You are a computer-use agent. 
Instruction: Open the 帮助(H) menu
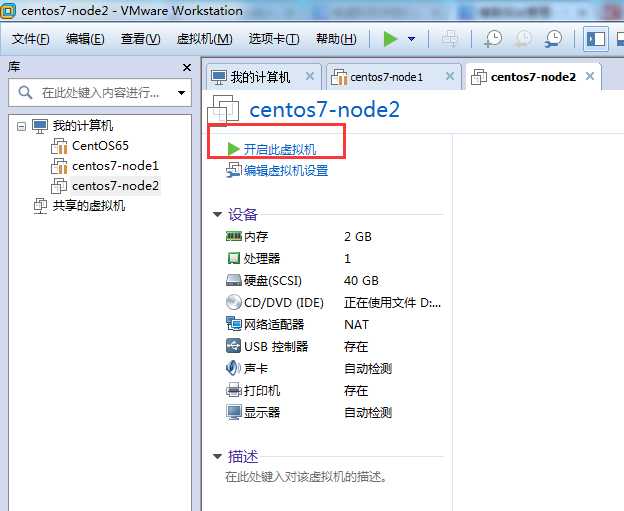click(336, 39)
